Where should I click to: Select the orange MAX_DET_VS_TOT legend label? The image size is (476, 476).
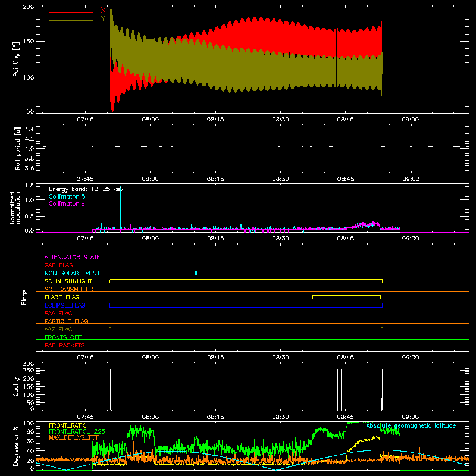point(74,437)
